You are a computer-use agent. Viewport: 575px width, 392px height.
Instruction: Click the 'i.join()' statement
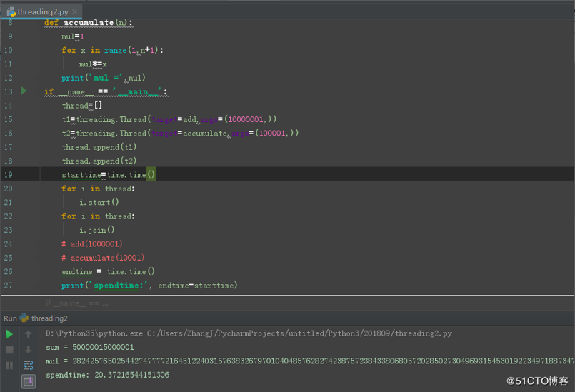coord(97,231)
